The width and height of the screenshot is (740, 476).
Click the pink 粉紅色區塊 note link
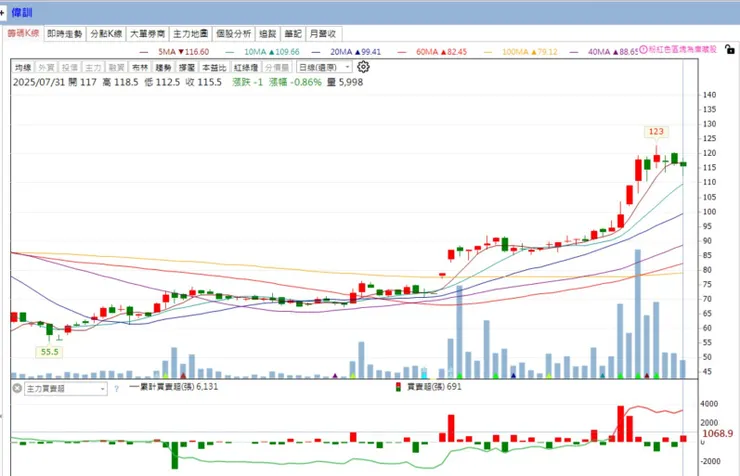(x=682, y=49)
